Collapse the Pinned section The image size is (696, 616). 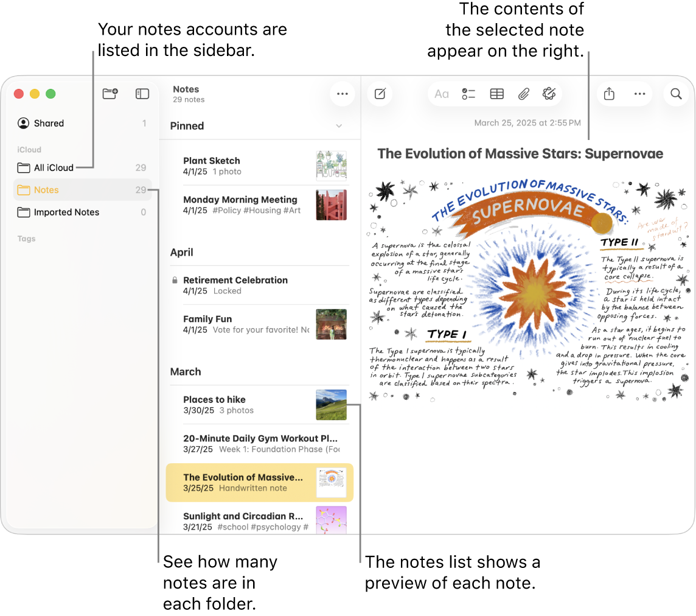click(x=340, y=126)
